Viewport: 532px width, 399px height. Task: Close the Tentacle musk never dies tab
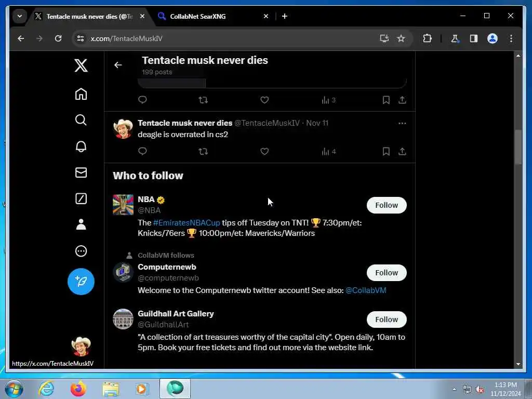142,16
